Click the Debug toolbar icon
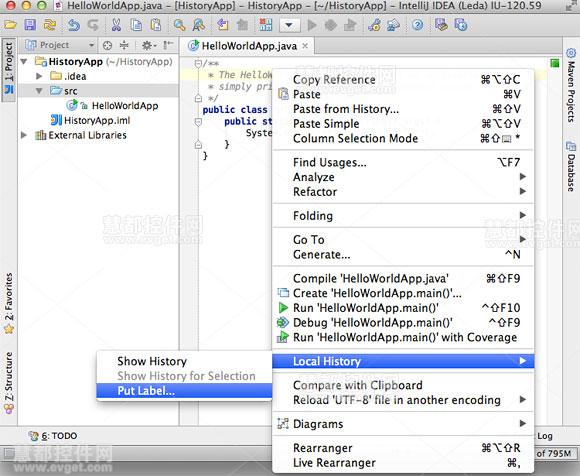This screenshot has width=580, height=476. (330, 25)
